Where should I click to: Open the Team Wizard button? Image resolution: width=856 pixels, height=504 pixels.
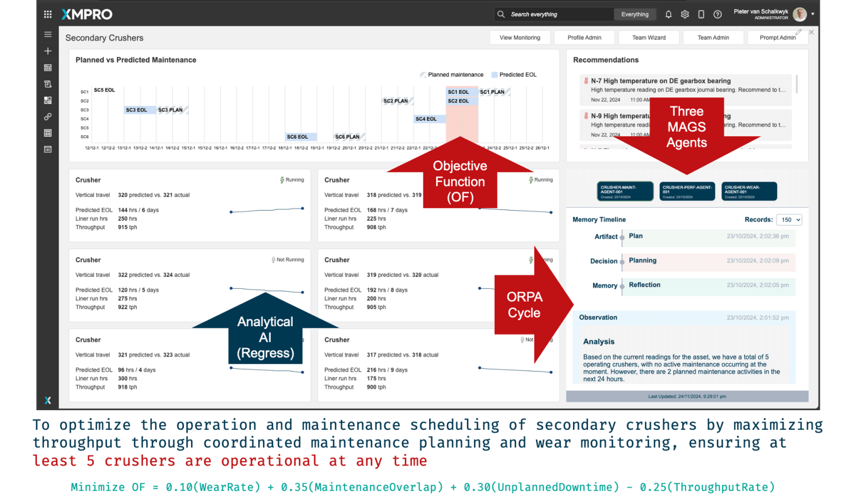[649, 38]
